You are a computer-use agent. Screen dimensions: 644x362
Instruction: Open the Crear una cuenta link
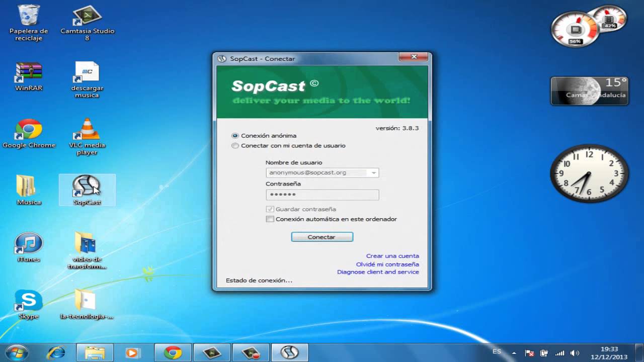coord(392,256)
